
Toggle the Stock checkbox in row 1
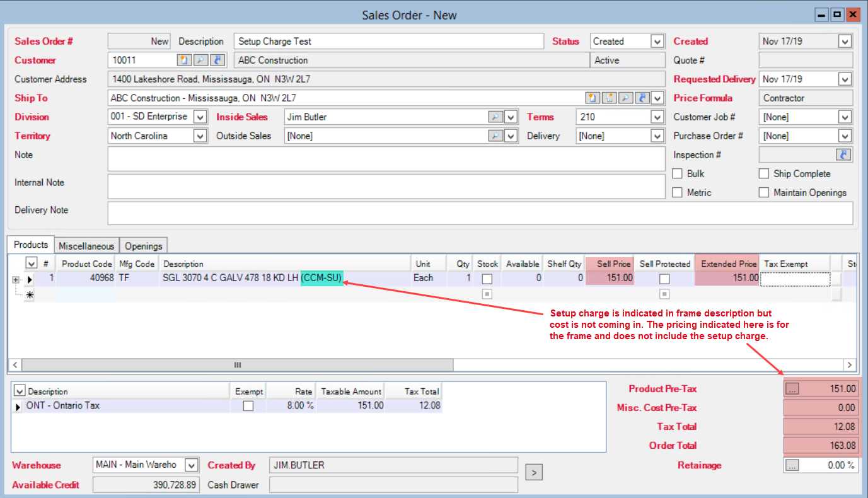pos(487,279)
